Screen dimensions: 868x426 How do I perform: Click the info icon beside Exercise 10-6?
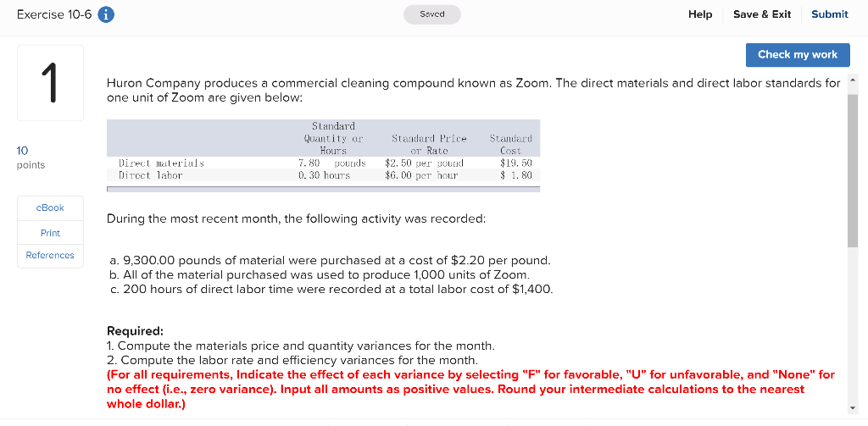pyautogui.click(x=108, y=14)
